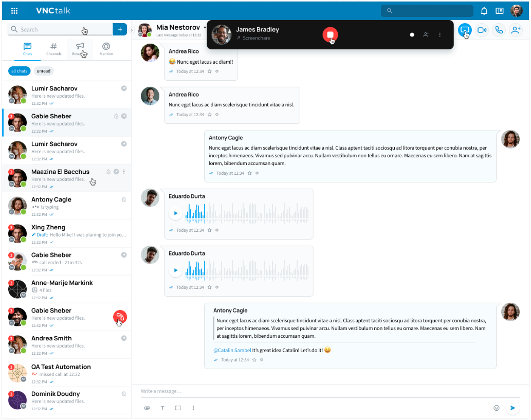Start a video call with Mia Nestorov
The image size is (531, 420).
pos(482,30)
